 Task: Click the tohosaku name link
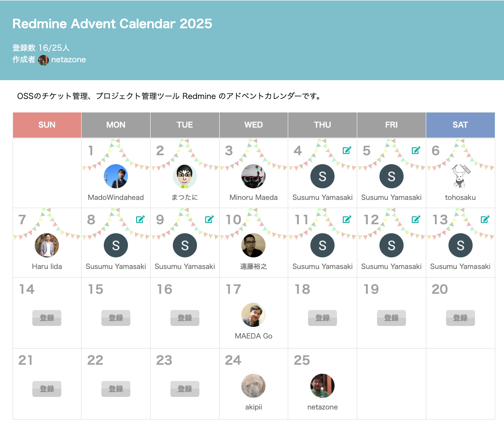[460, 197]
